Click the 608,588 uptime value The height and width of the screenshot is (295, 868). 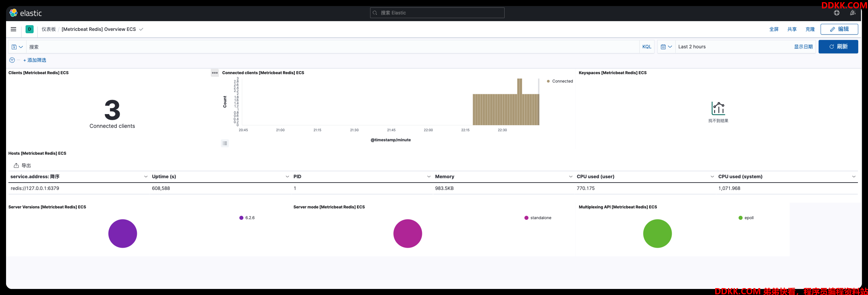point(161,188)
